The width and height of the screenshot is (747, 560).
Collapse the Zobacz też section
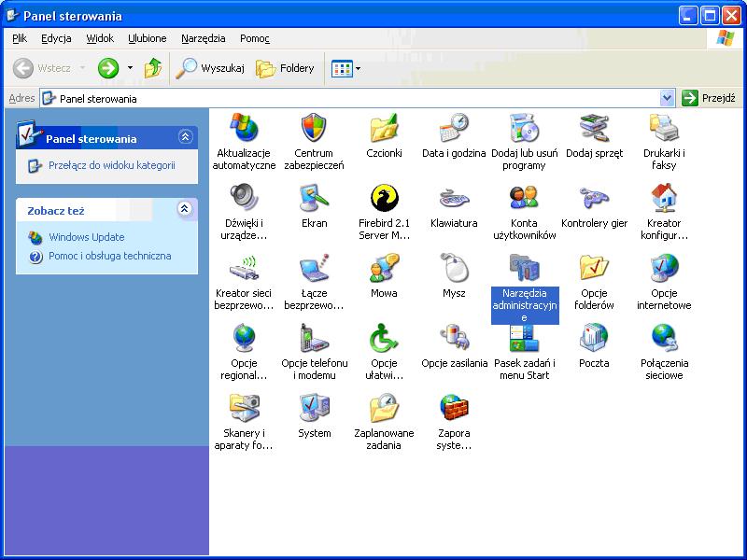(x=185, y=209)
